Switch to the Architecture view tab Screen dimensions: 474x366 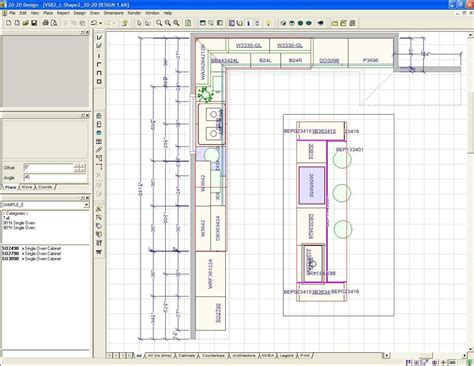244,356
